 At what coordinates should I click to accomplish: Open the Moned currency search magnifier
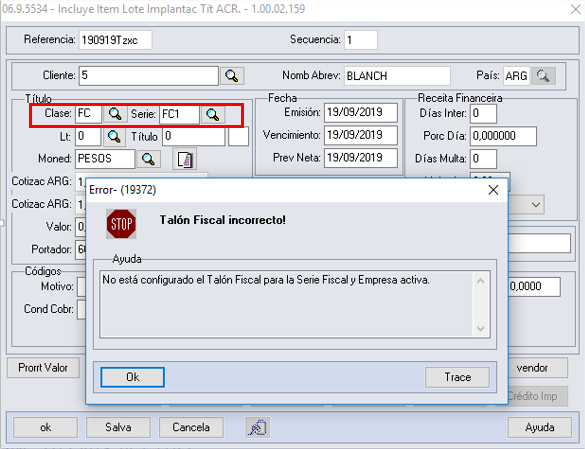148,159
